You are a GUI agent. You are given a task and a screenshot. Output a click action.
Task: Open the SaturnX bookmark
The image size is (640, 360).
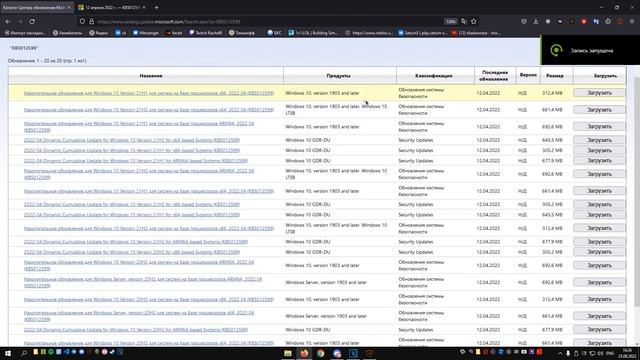[x=423, y=33]
